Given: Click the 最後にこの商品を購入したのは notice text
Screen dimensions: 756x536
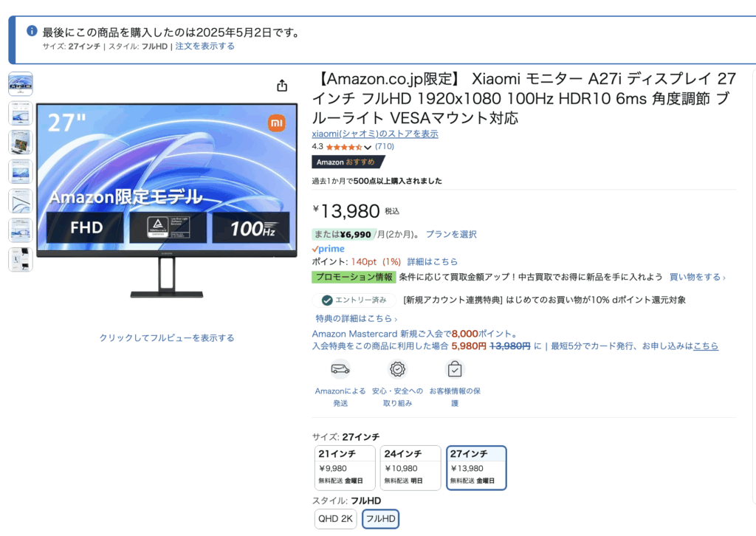Looking at the screenshot, I should coord(172,32).
